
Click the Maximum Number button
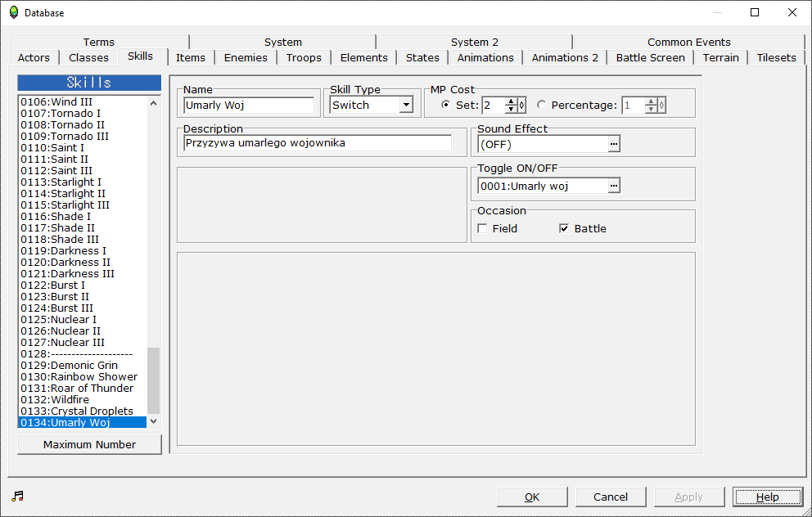[x=89, y=444]
